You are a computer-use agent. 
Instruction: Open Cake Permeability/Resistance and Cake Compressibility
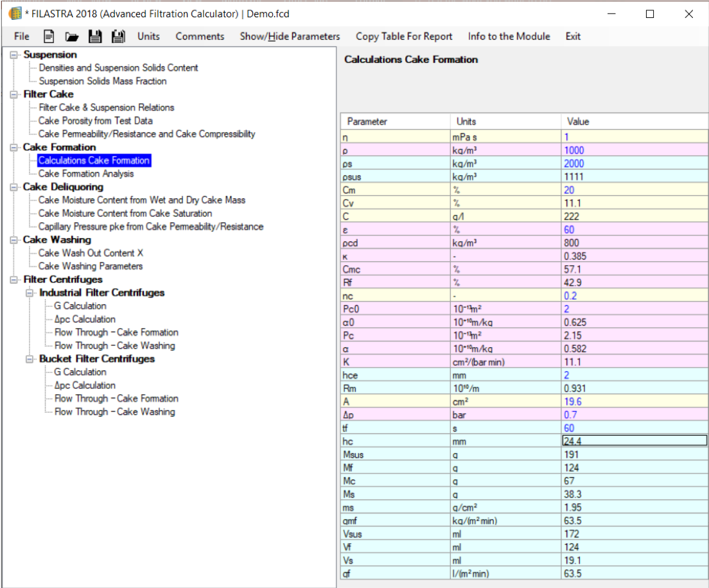click(146, 134)
